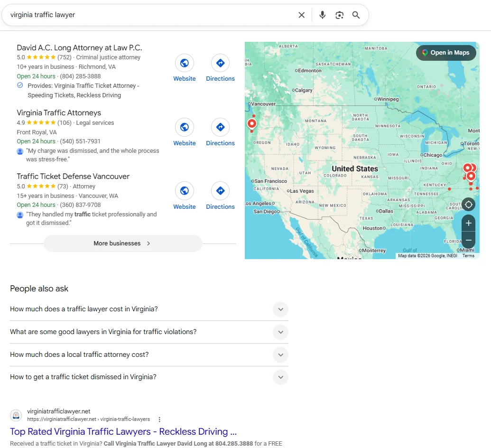
Task: Zoom in on the map with plus
Action: (x=468, y=223)
